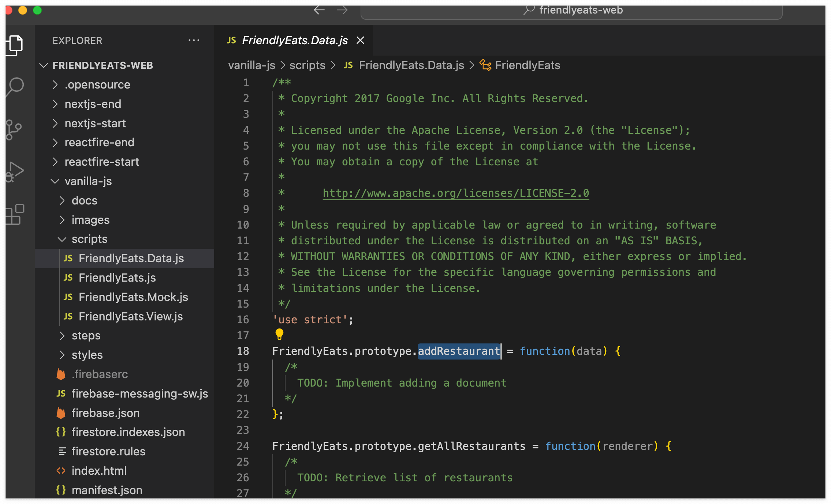The height and width of the screenshot is (504, 831).
Task: Open the firestore.rules file
Action: pos(108,452)
